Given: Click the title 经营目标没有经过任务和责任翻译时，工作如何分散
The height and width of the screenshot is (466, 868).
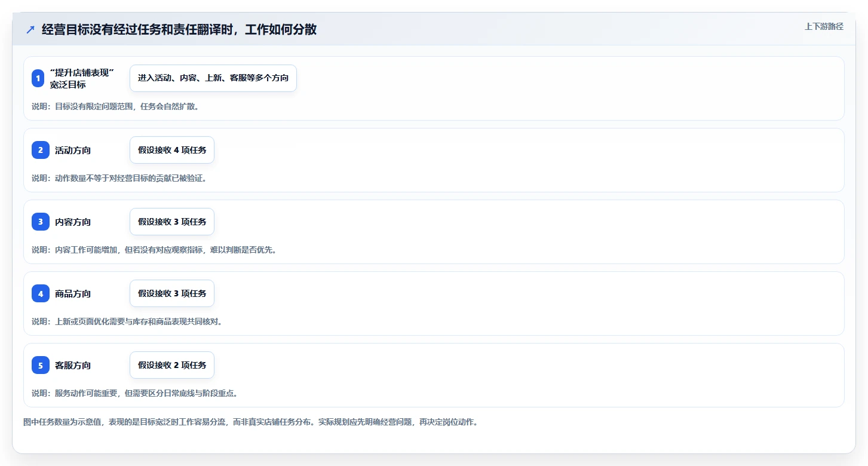Looking at the screenshot, I should [x=179, y=29].
